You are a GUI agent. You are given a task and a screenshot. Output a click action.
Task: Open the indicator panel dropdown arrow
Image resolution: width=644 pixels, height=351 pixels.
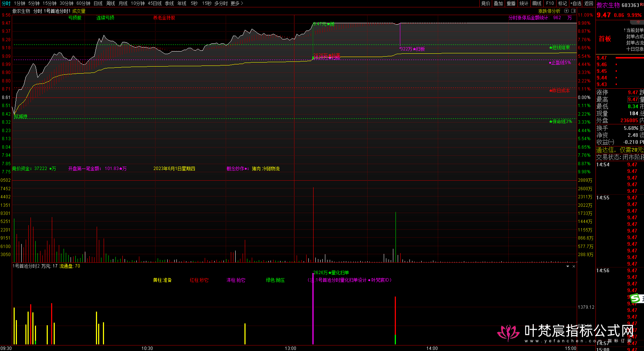568,266
